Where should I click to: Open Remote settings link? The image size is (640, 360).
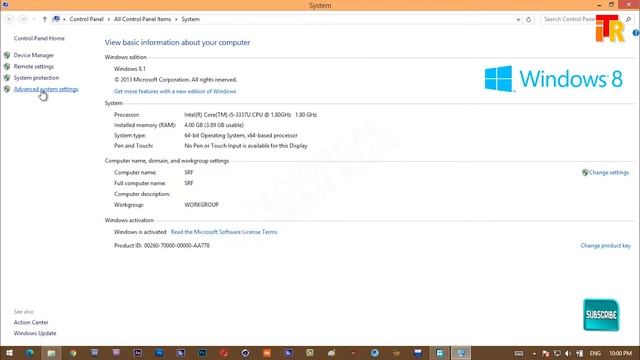tap(33, 67)
